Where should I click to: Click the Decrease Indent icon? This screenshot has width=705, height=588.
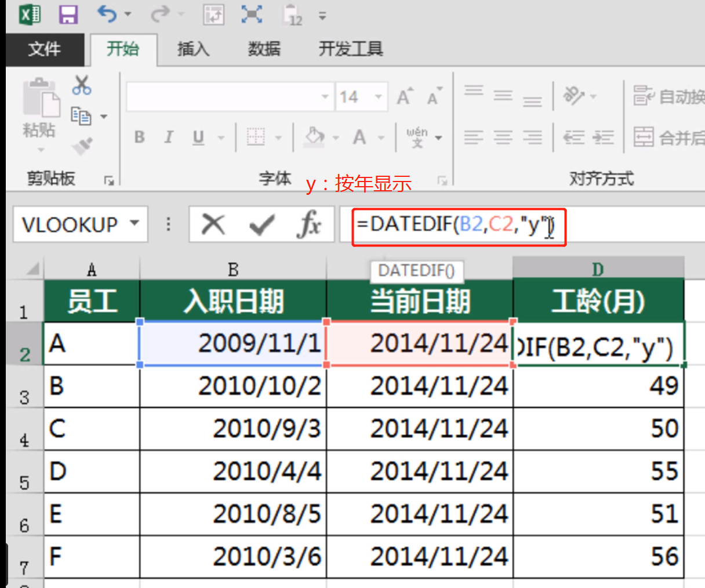574,137
